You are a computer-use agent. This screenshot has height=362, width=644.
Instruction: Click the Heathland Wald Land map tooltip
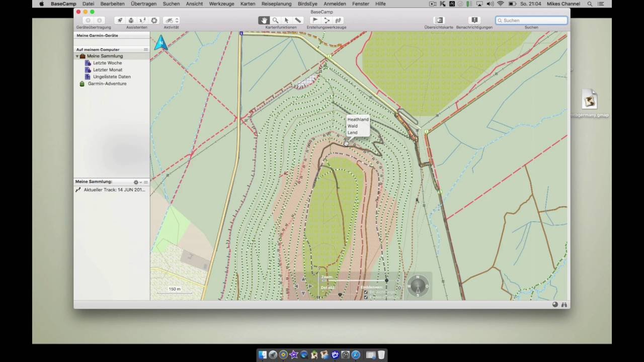[358, 126]
